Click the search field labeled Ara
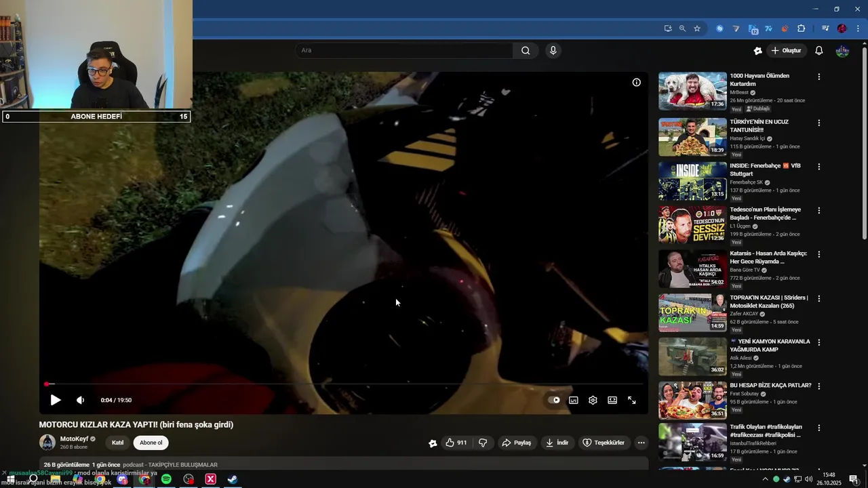The image size is (868, 488). point(404,50)
